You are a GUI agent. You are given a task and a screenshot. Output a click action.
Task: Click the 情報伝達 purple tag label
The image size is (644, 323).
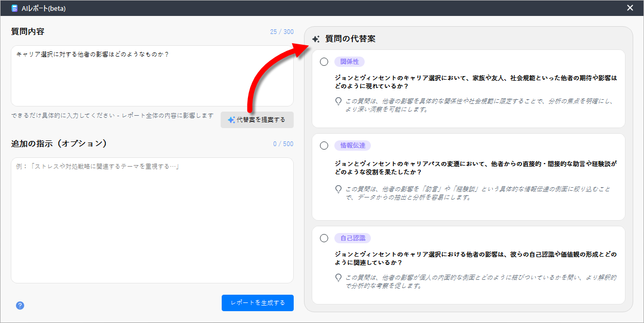coord(352,146)
